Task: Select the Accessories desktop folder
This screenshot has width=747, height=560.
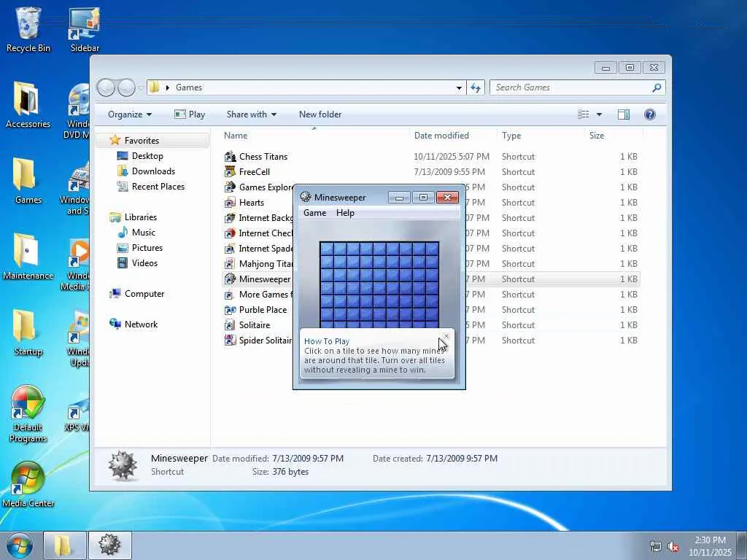Action: point(28,105)
